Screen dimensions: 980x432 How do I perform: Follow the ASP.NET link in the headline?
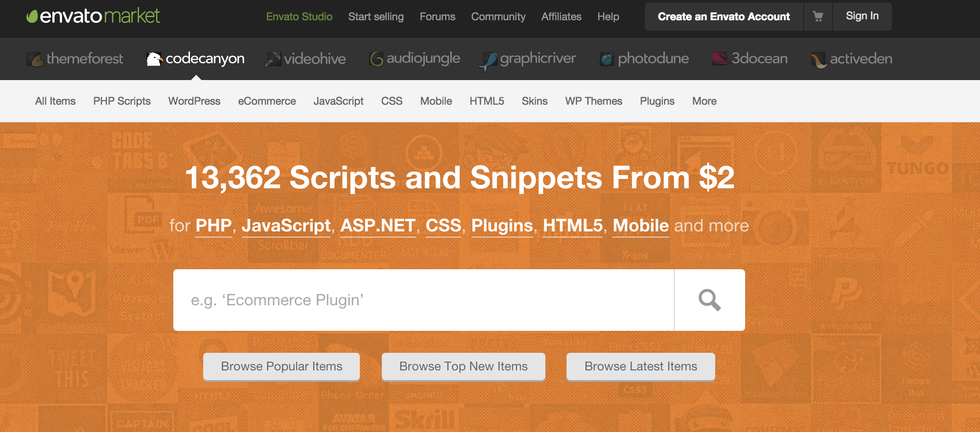pyautogui.click(x=378, y=226)
